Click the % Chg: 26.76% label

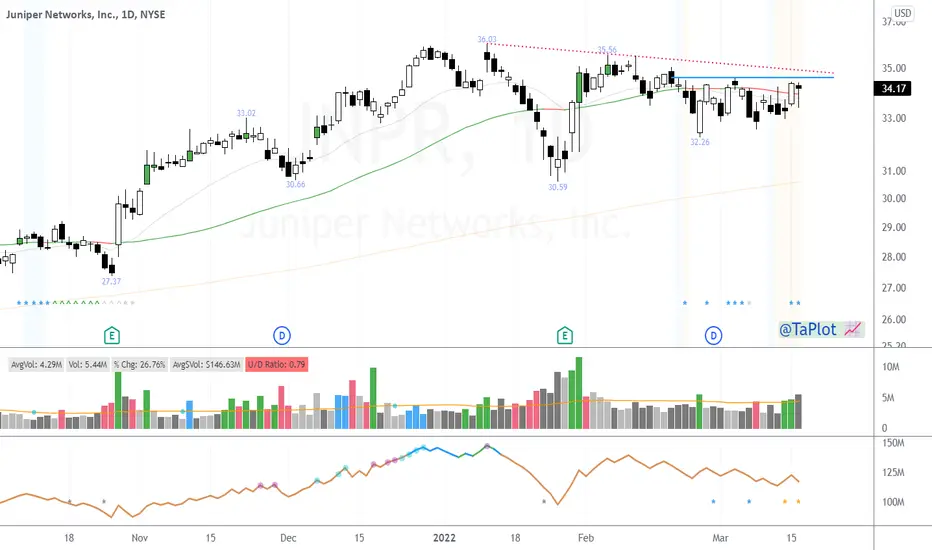coord(140,364)
